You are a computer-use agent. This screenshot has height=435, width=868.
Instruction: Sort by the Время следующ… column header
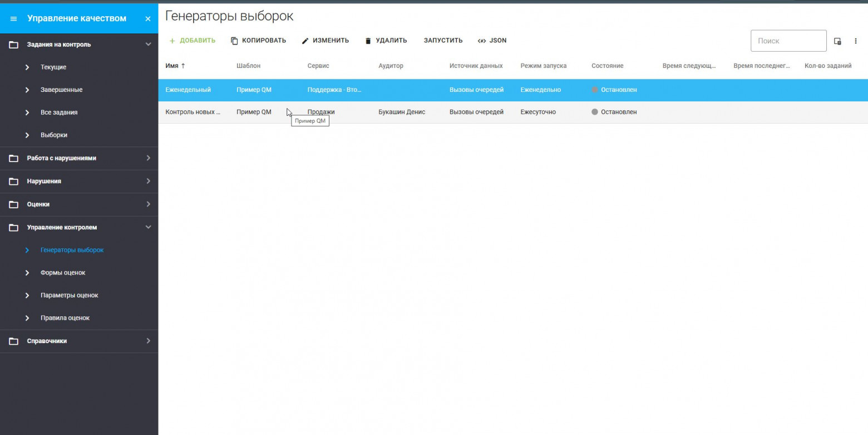point(689,66)
